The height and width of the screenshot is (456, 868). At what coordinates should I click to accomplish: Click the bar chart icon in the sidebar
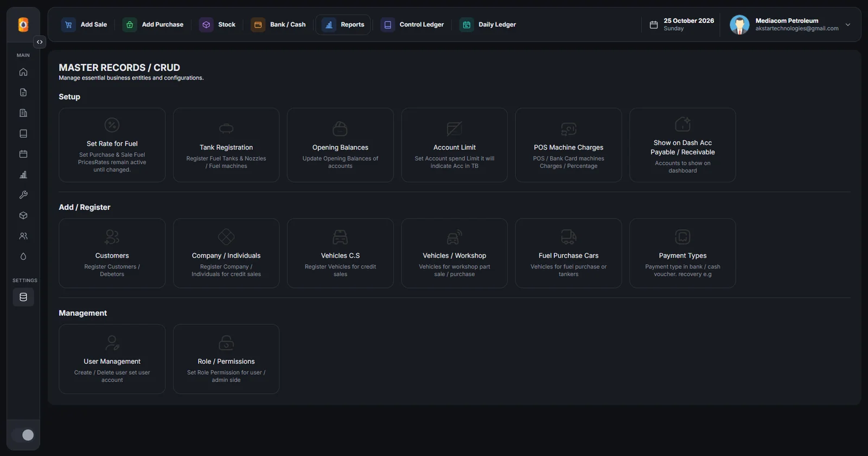pos(23,175)
